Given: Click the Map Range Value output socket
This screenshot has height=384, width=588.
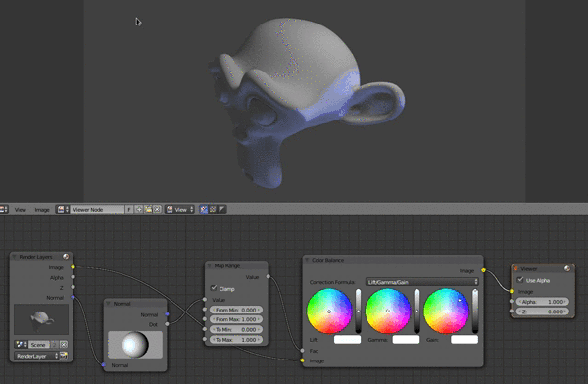Looking at the screenshot, I should pos(269,276).
